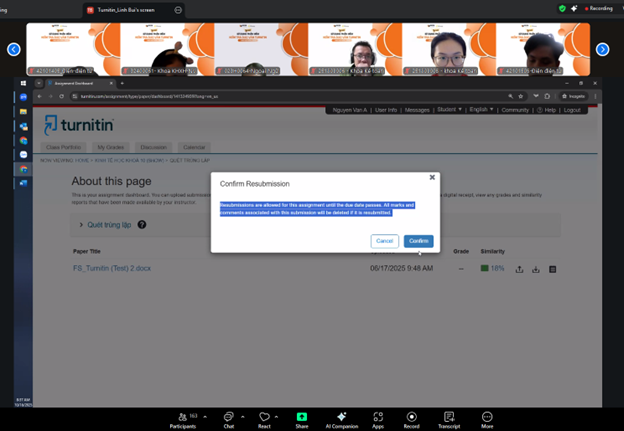The width and height of the screenshot is (624, 431).
Task: Click the green 18% similarity swatch
Action: coord(485,269)
